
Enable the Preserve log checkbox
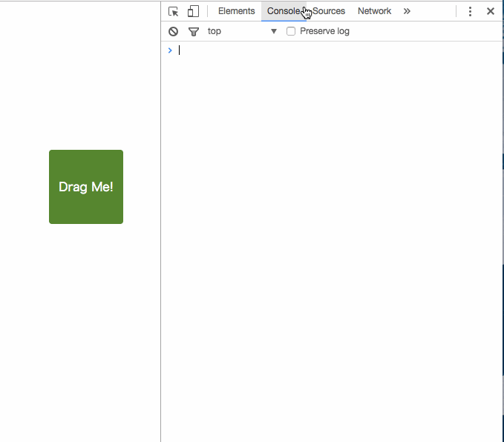click(x=291, y=31)
